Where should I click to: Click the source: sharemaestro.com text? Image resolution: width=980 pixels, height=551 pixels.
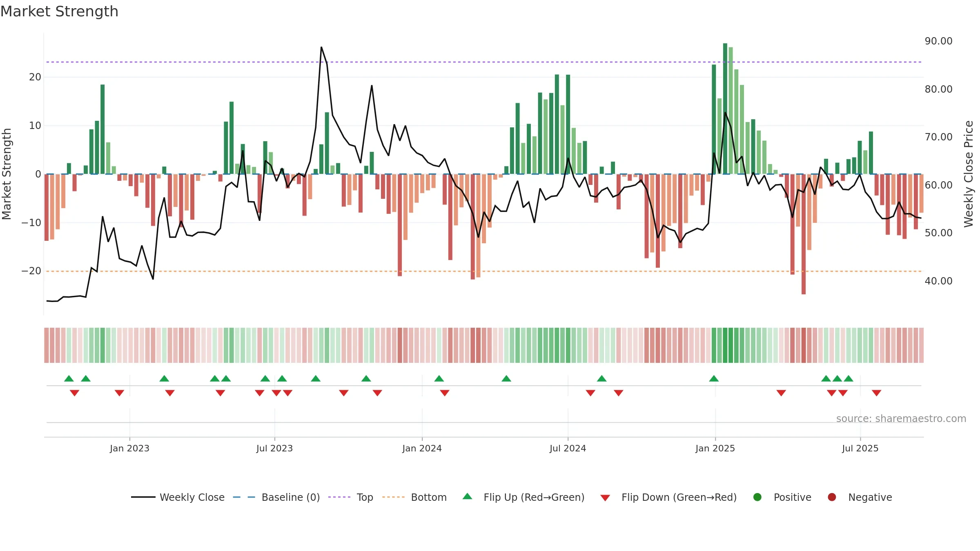[901, 418]
